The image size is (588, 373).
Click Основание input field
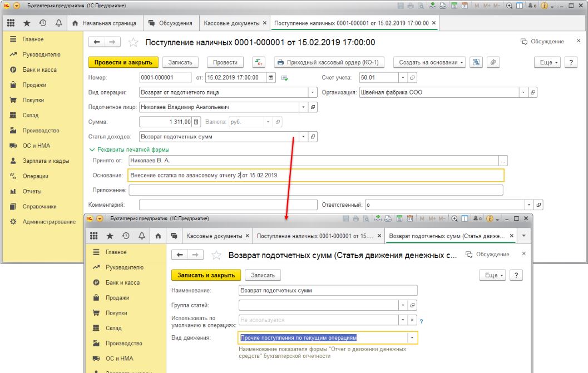(x=316, y=176)
